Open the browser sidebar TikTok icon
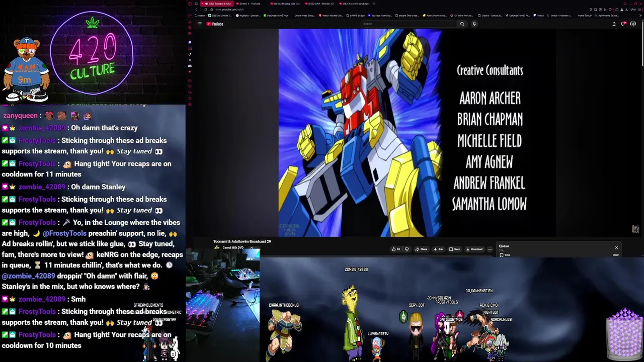This screenshot has height=362, width=644. 190,54
